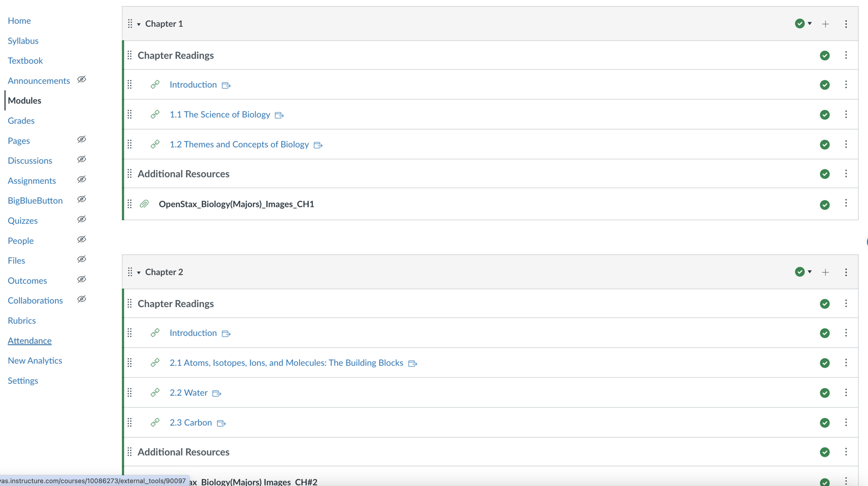Click new-tab icon after 2.3 Carbon

221,423
